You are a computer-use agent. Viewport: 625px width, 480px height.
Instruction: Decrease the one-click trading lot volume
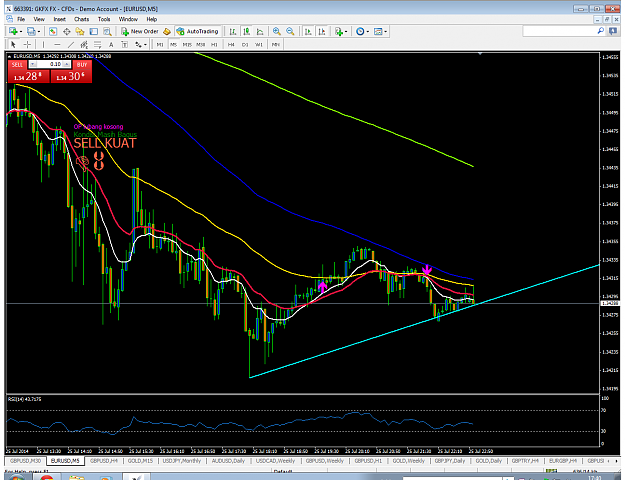[33, 64]
